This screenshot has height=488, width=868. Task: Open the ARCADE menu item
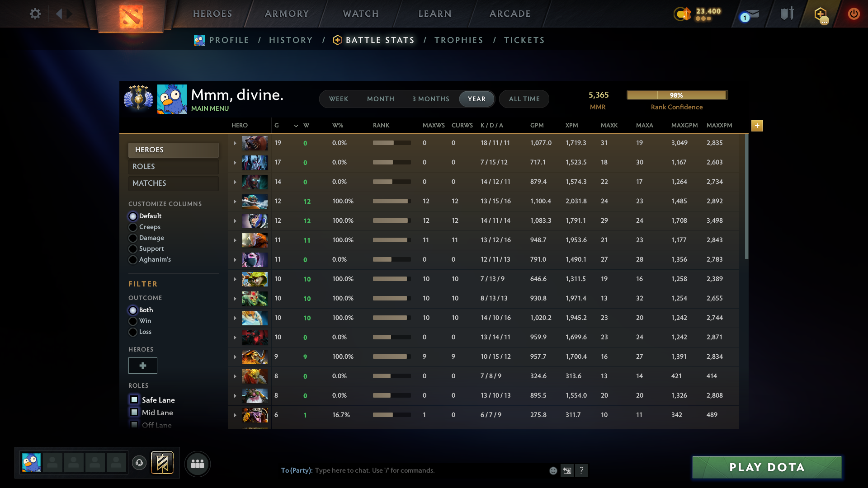click(509, 14)
